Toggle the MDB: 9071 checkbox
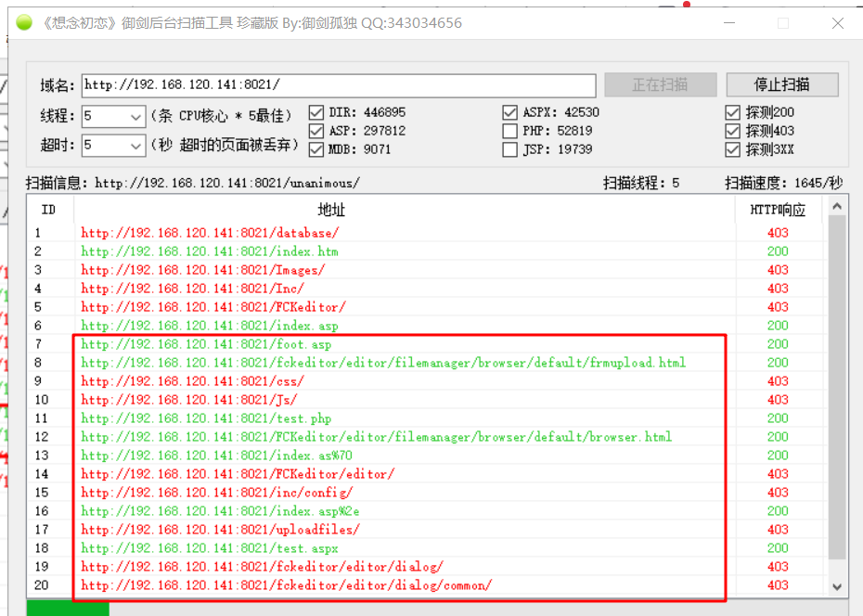 point(316,149)
